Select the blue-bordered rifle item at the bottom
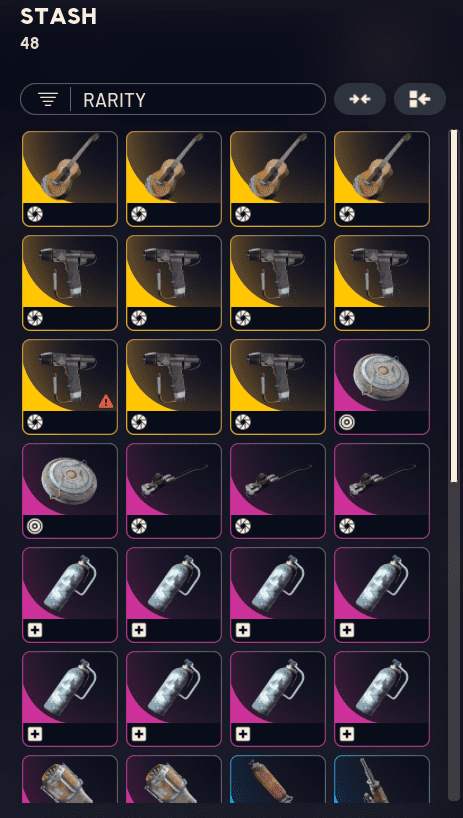Screen dimensions: 463x818 click(x=382, y=779)
